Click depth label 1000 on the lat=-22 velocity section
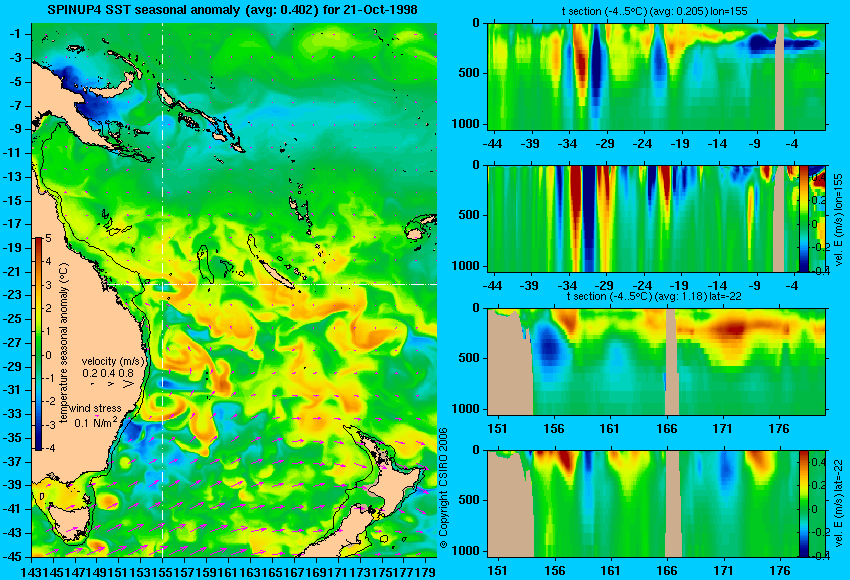 pyautogui.click(x=466, y=551)
